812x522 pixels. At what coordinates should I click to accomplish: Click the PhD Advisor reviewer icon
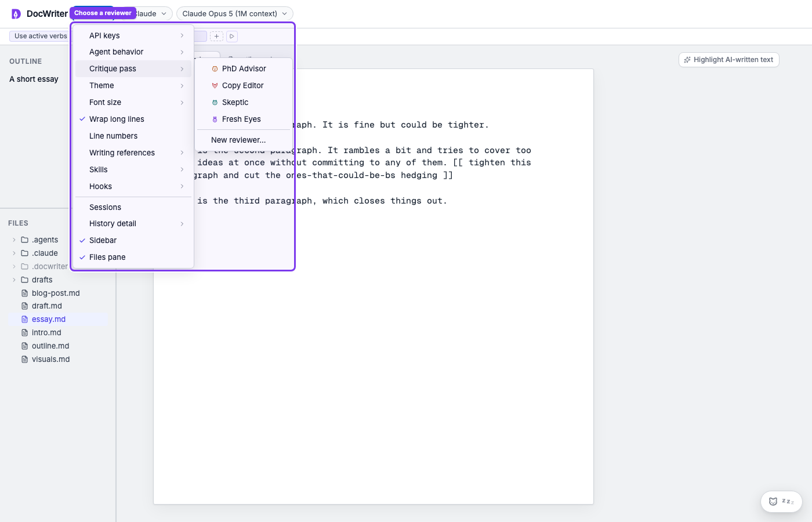(215, 68)
